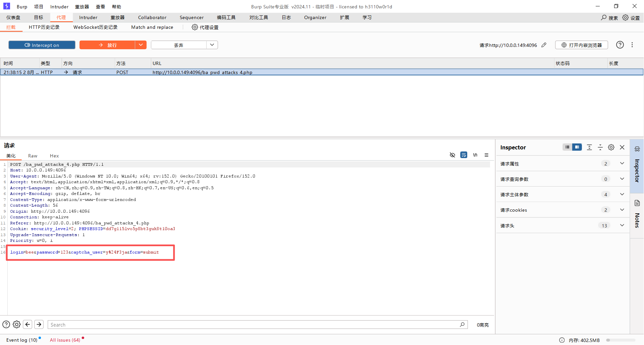This screenshot has height=345, width=644.
Task: Open the intercept more options menu
Action: (x=632, y=45)
